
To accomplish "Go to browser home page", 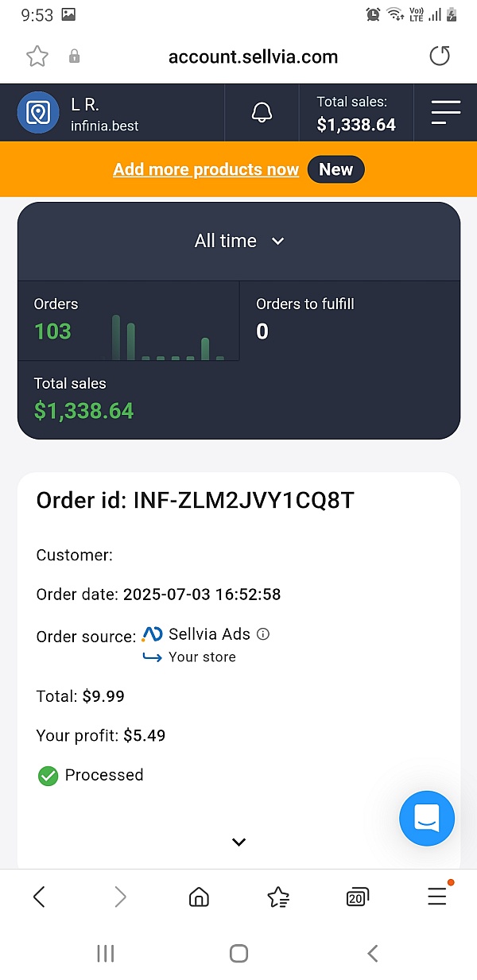I will (x=199, y=897).
